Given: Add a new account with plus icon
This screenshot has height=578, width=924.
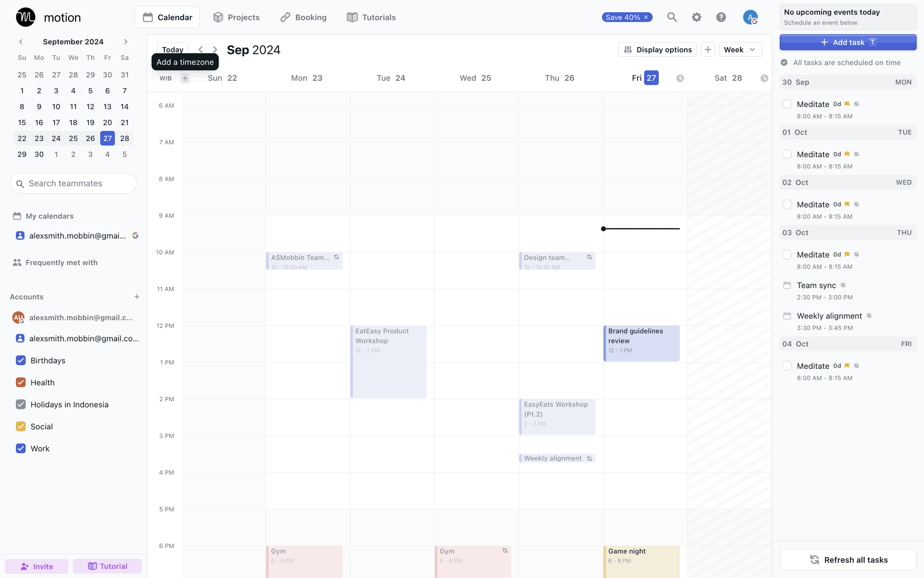Looking at the screenshot, I should pos(137,297).
